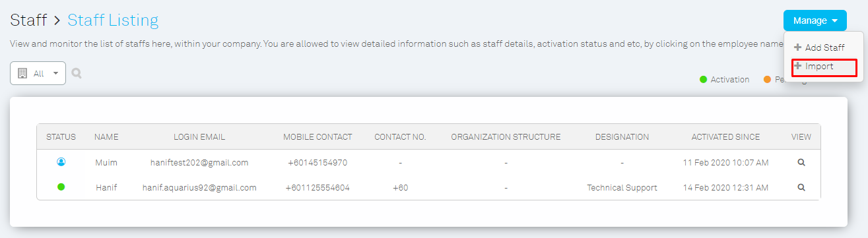Click the plus icon next to Add Staff

(x=797, y=47)
